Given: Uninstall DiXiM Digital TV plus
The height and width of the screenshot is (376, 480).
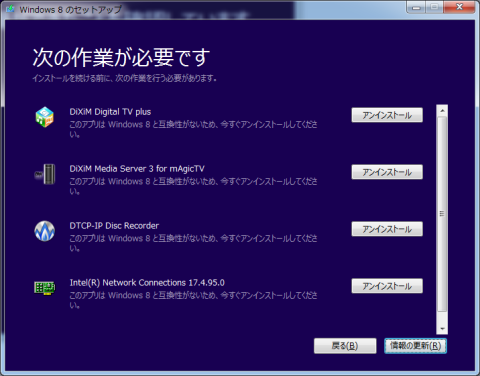Looking at the screenshot, I should [x=387, y=115].
